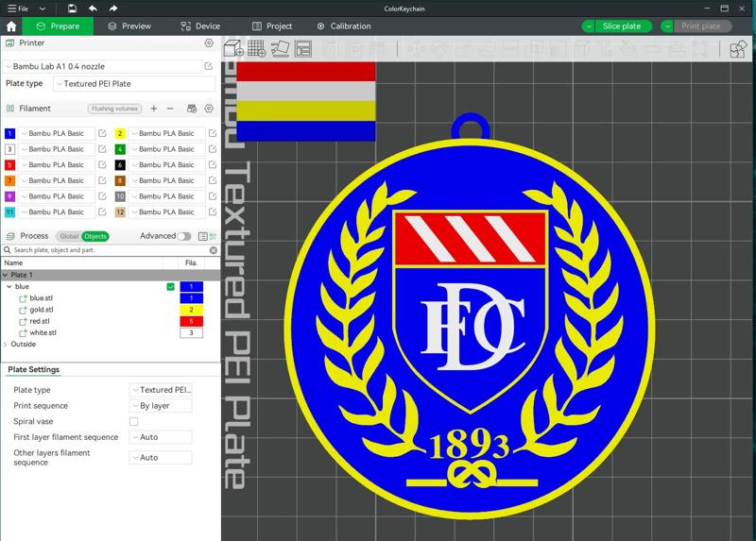
Task: Click the Auto orient icon
Action: [x=280, y=49]
